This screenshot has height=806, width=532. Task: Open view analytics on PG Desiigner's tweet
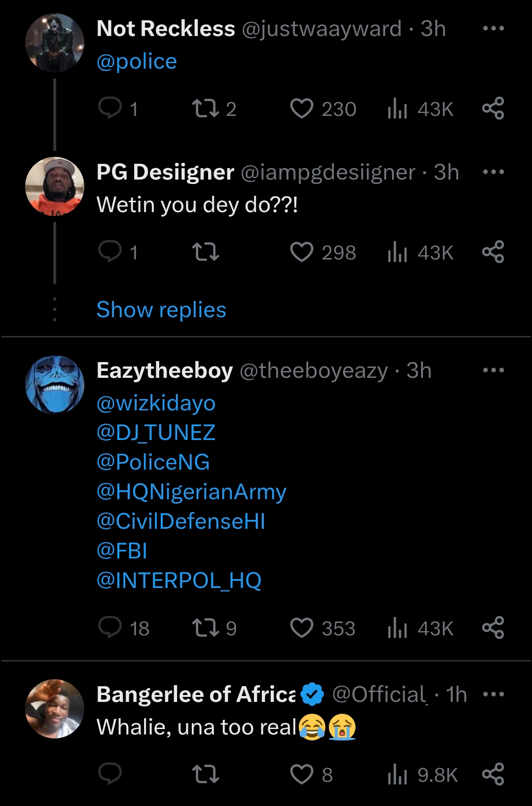point(397,252)
